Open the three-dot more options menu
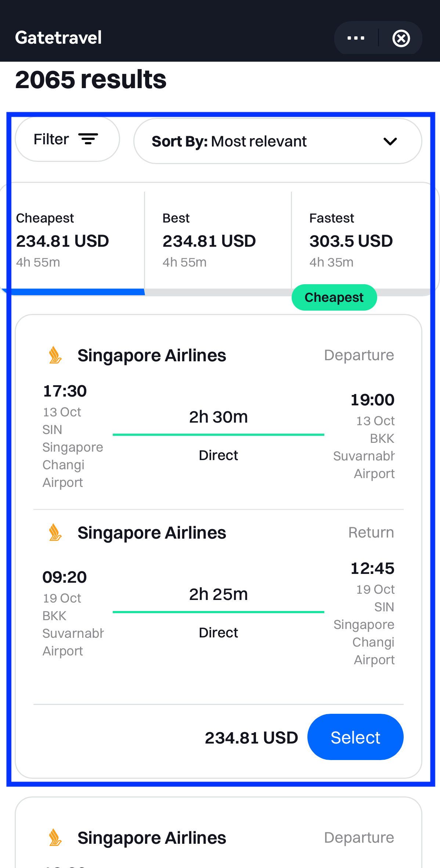The height and width of the screenshot is (868, 440). point(356,38)
